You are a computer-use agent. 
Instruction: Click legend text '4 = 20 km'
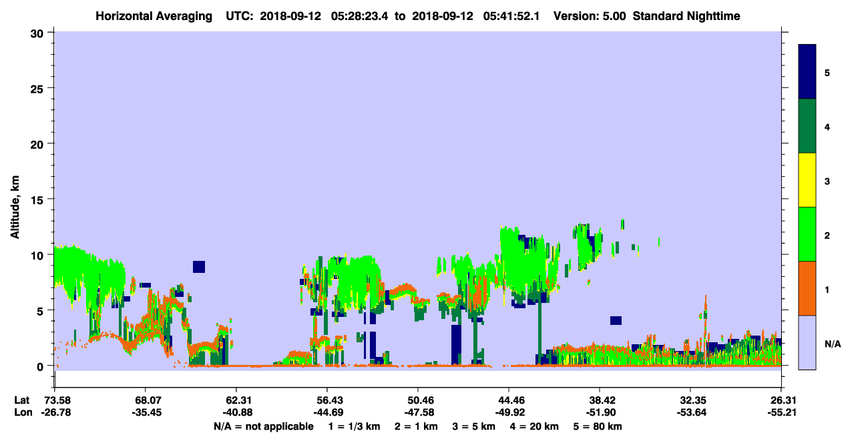[535, 426]
